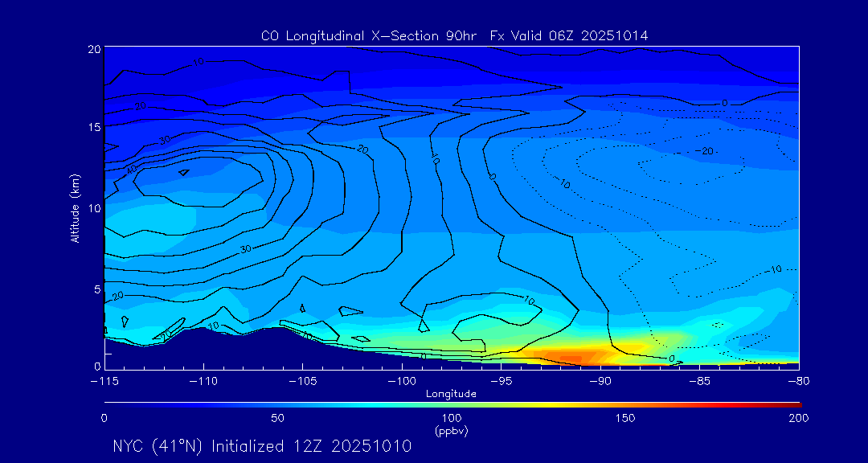The height and width of the screenshot is (463, 868).
Task: Click the "5" altitude axis tick label
Action: [97, 289]
